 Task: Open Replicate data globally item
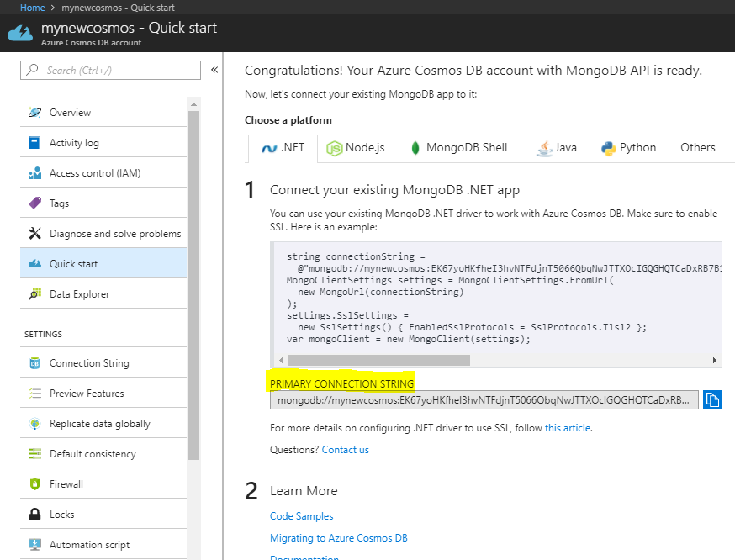103,424
